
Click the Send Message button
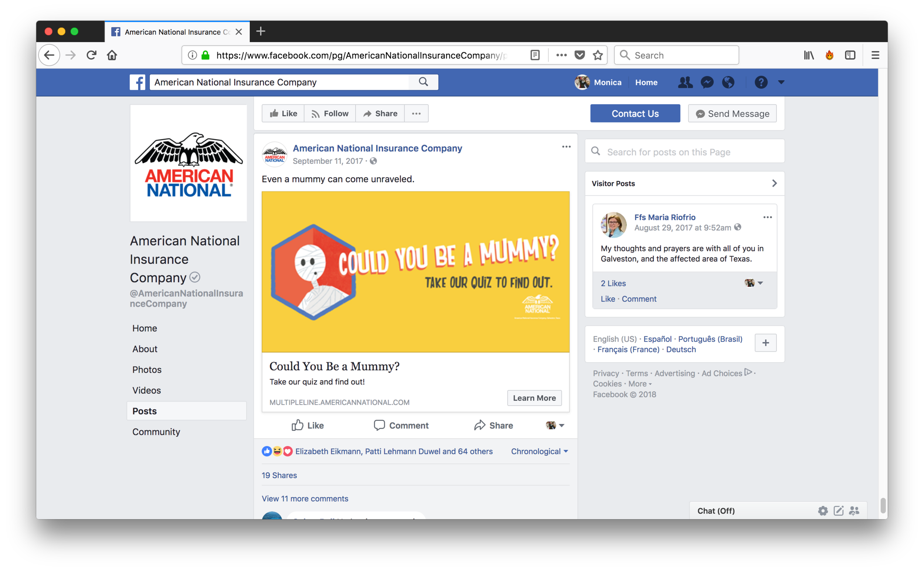[732, 113]
